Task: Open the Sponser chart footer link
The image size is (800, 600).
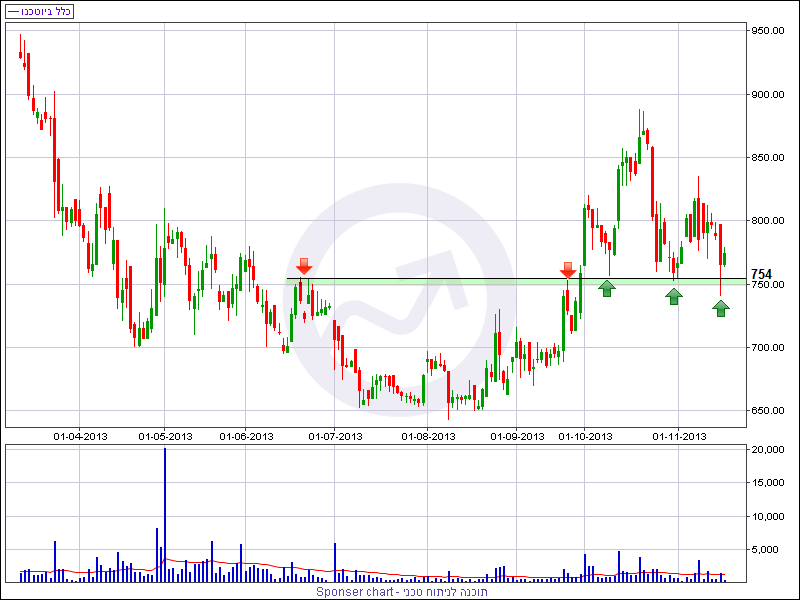Action: coord(402,592)
